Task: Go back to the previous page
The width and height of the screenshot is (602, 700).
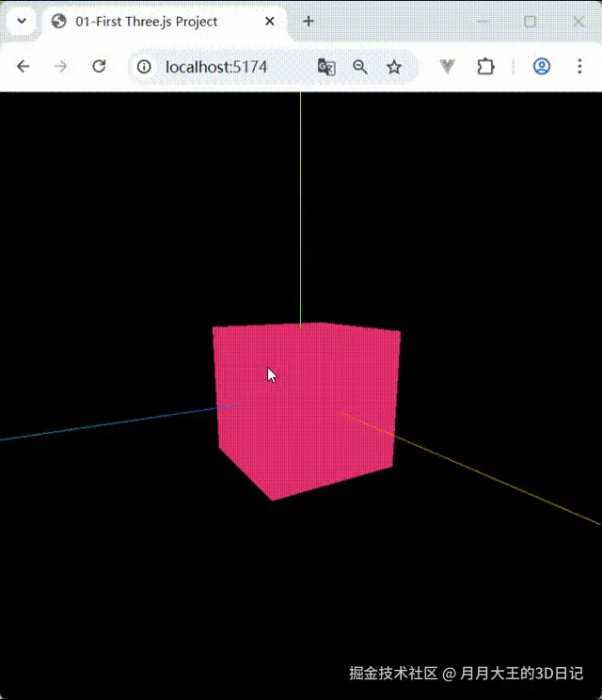Action: click(23, 67)
